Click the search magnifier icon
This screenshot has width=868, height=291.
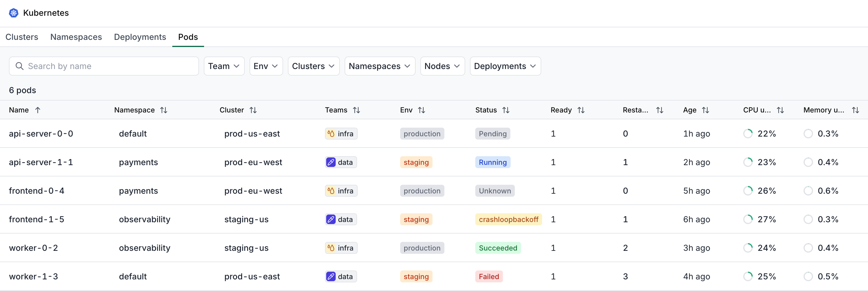click(x=20, y=66)
